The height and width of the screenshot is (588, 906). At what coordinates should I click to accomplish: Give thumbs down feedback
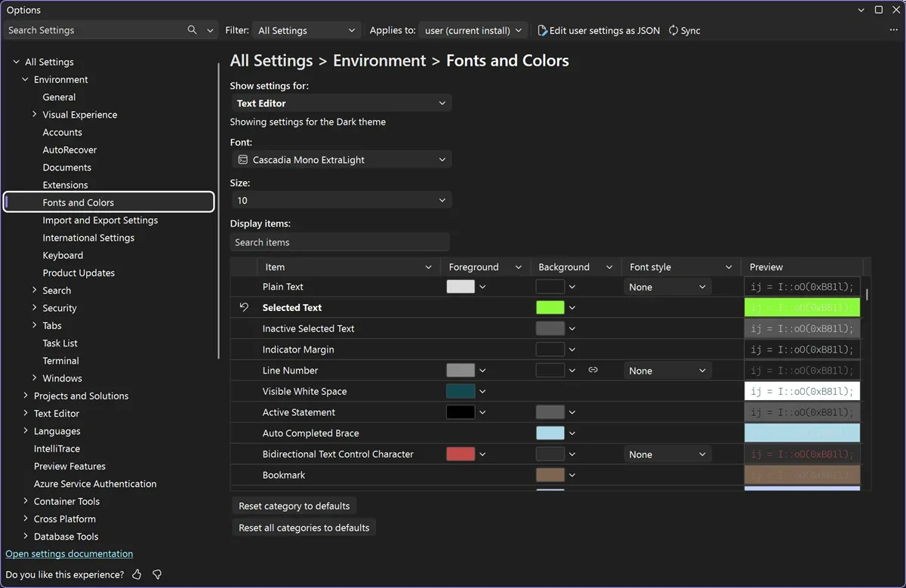157,574
